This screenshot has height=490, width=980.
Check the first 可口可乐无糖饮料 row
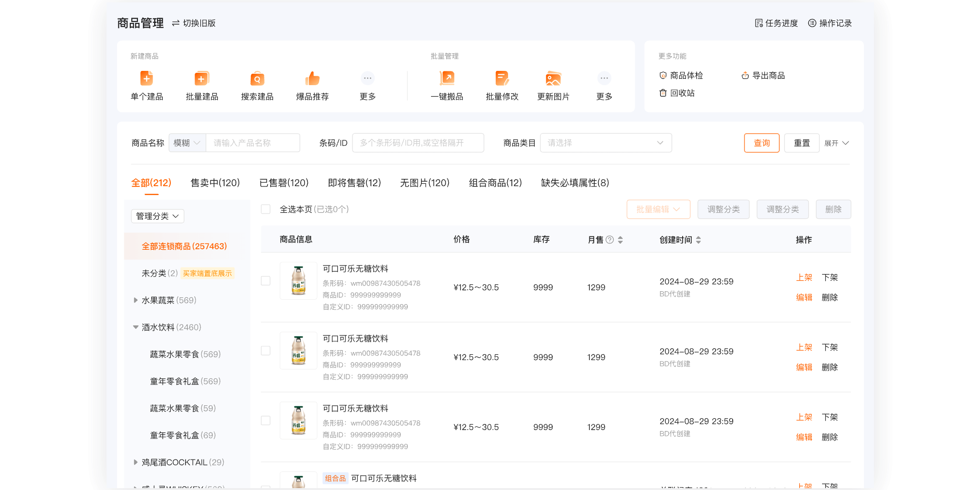click(x=265, y=281)
